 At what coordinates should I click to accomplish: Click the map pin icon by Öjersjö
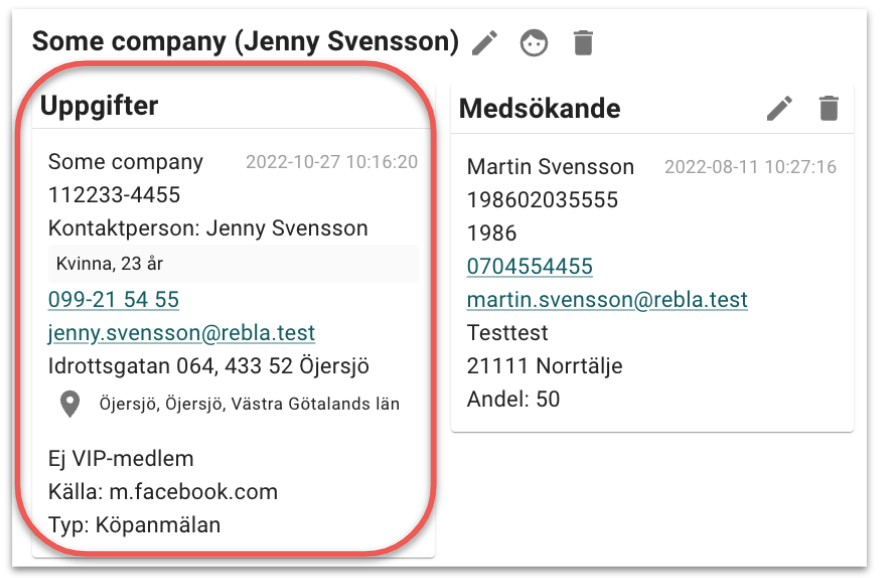point(69,404)
